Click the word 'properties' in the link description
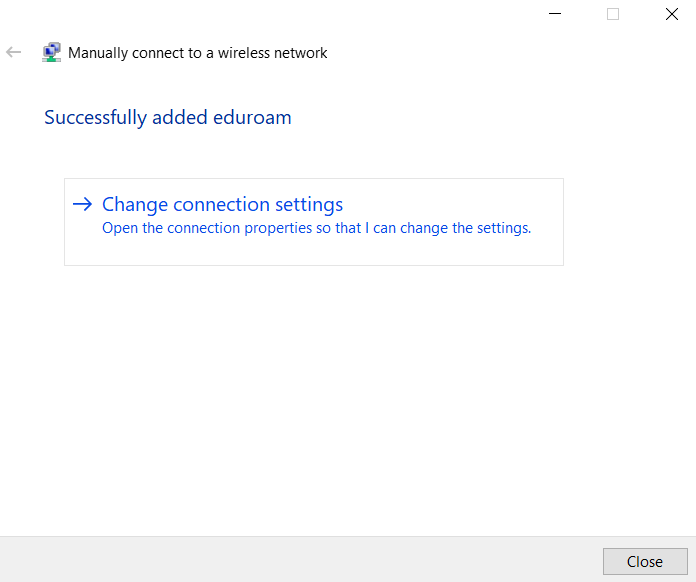This screenshot has height=582, width=696. tap(278, 228)
